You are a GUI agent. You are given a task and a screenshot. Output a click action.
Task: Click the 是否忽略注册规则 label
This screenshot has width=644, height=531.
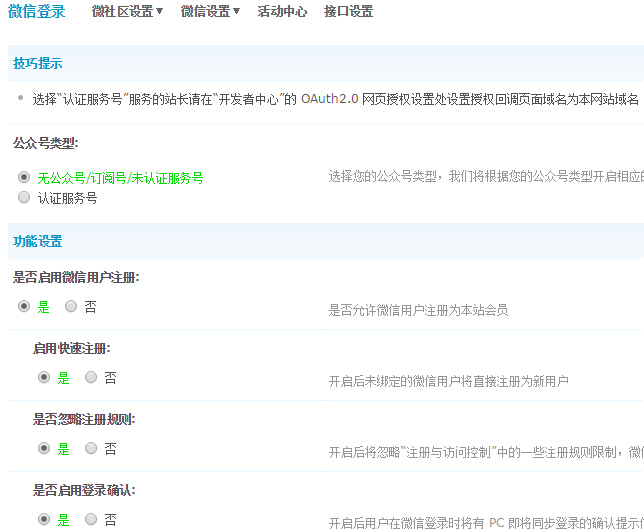click(84, 419)
